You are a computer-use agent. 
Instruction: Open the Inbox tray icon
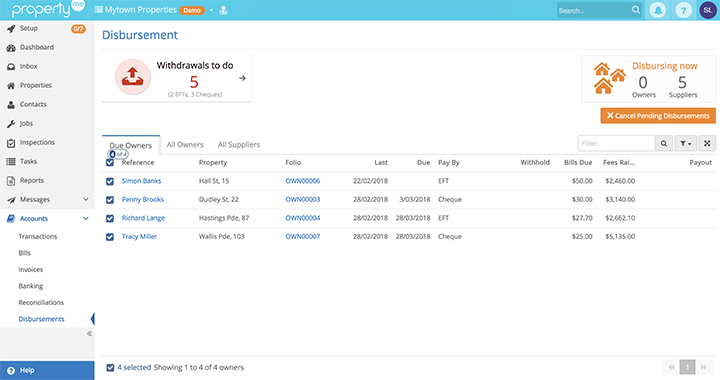coord(11,67)
